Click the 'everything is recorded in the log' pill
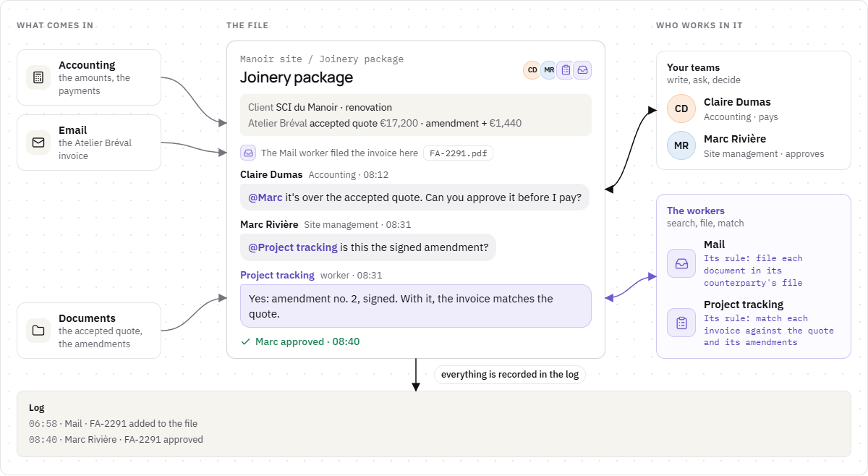 pos(510,375)
